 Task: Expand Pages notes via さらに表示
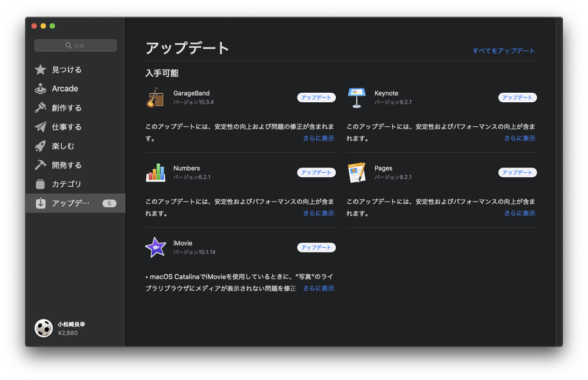[x=519, y=213]
